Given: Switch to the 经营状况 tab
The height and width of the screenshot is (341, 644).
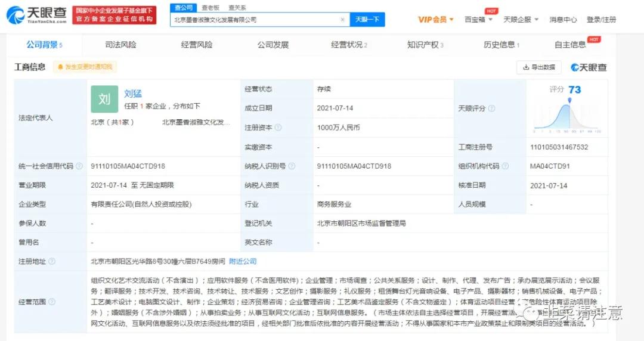Looking at the screenshot, I should pyautogui.click(x=349, y=45).
